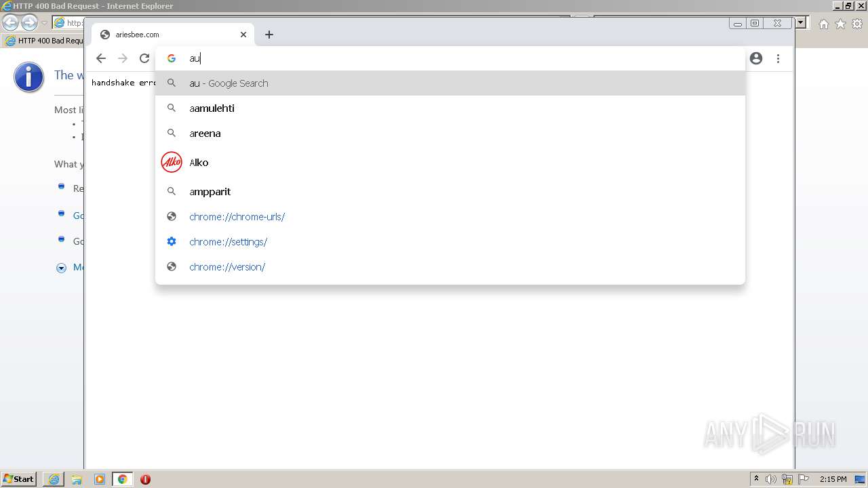Open a new Chrome tab

point(269,35)
